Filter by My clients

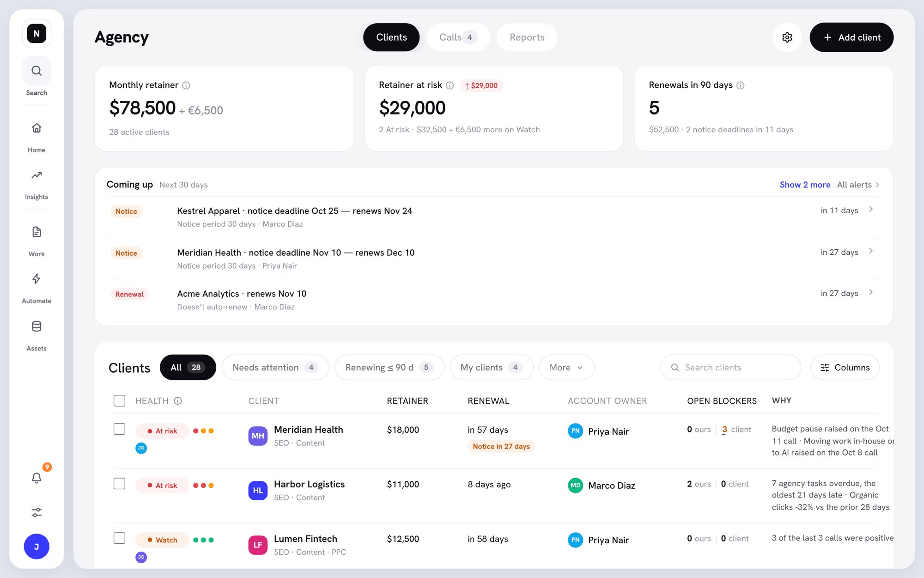pyautogui.click(x=492, y=368)
